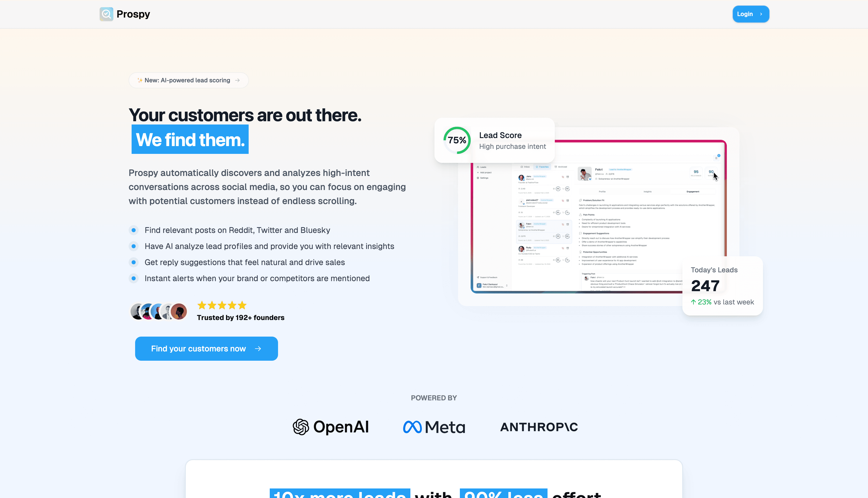Click the sparkle icon before New
This screenshot has height=498, width=868.
coord(140,80)
